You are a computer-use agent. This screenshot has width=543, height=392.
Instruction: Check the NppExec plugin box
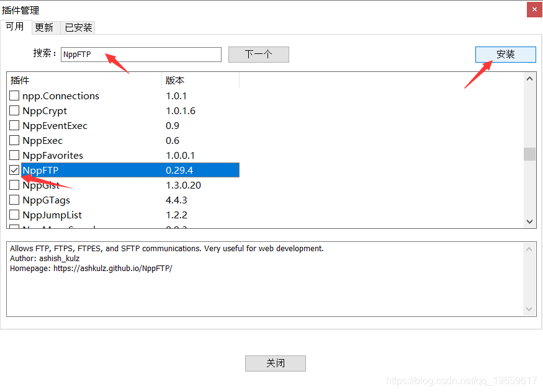click(14, 140)
